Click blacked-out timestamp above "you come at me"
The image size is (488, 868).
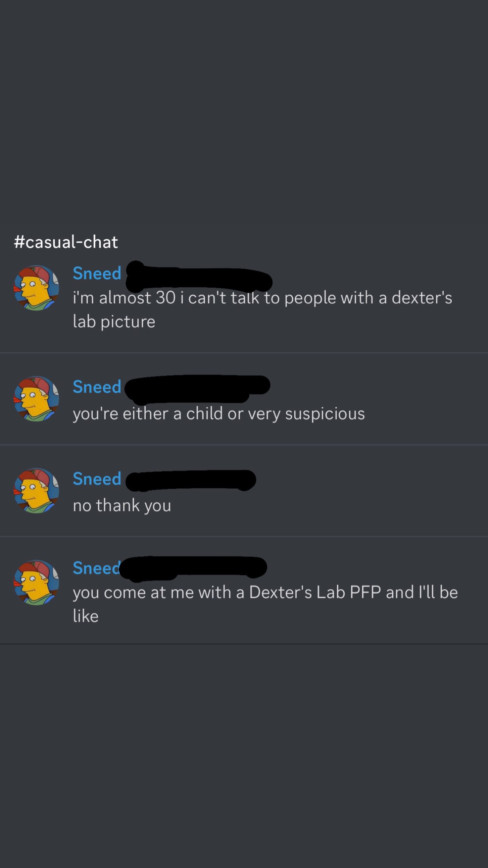pyautogui.click(x=193, y=568)
